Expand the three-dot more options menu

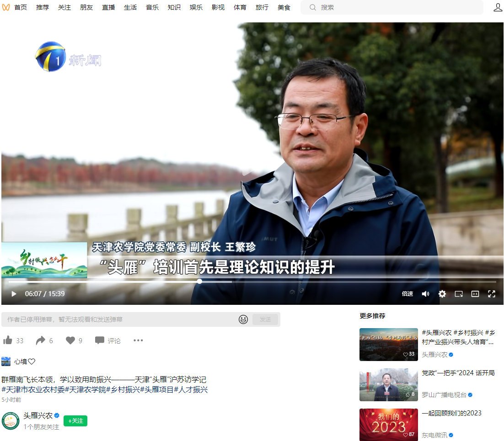(138, 340)
